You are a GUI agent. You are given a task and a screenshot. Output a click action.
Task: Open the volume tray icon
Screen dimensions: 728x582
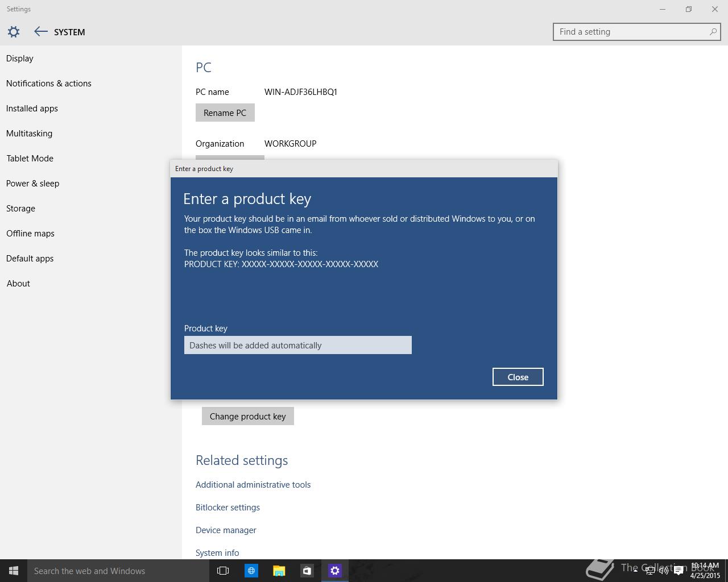[664, 571]
